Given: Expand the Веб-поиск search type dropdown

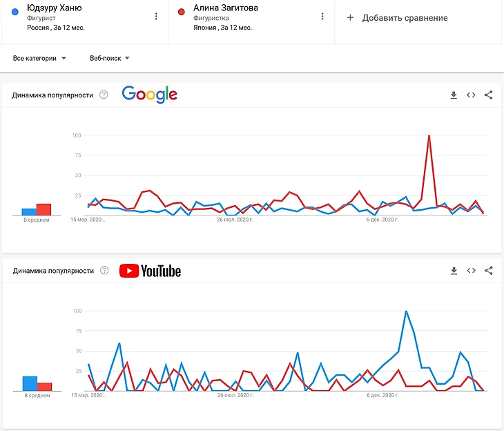Looking at the screenshot, I should click(x=110, y=59).
